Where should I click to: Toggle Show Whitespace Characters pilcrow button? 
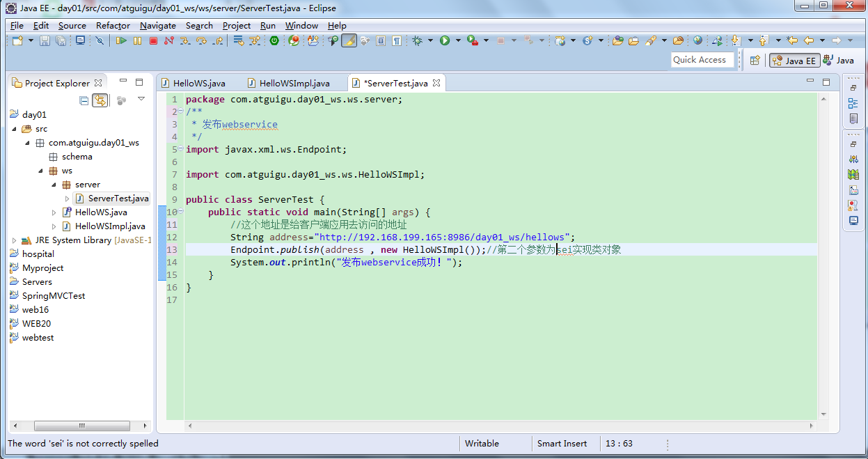396,40
